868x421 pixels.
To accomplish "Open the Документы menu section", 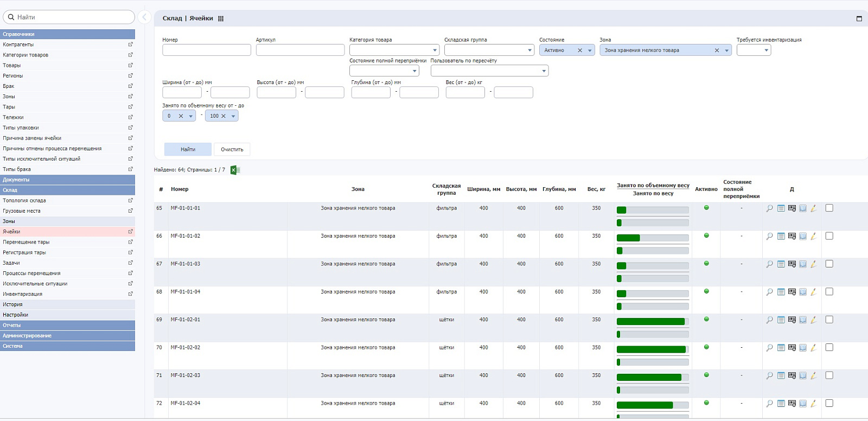I will (67, 180).
